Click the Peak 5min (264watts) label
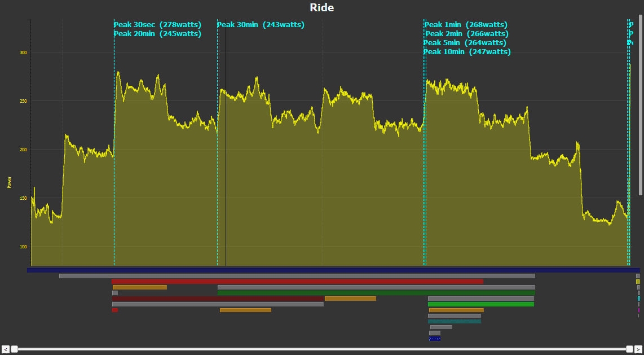644x355 pixels. pyautogui.click(x=465, y=43)
